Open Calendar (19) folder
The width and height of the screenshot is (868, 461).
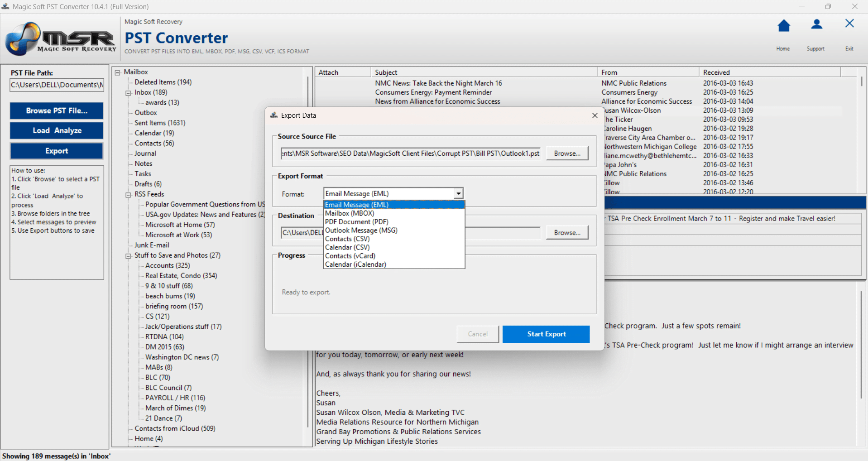pyautogui.click(x=154, y=133)
